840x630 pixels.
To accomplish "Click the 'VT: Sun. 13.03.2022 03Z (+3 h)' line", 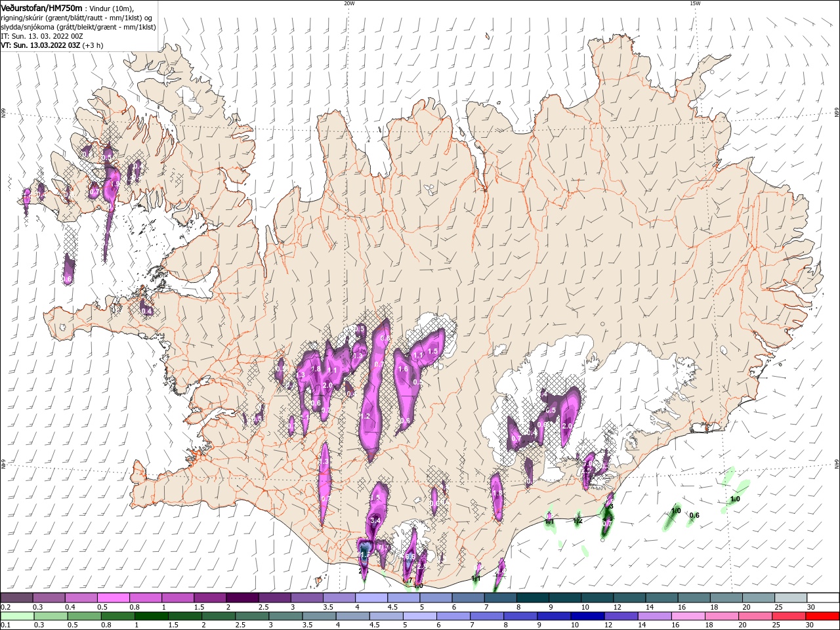I will click(52, 45).
